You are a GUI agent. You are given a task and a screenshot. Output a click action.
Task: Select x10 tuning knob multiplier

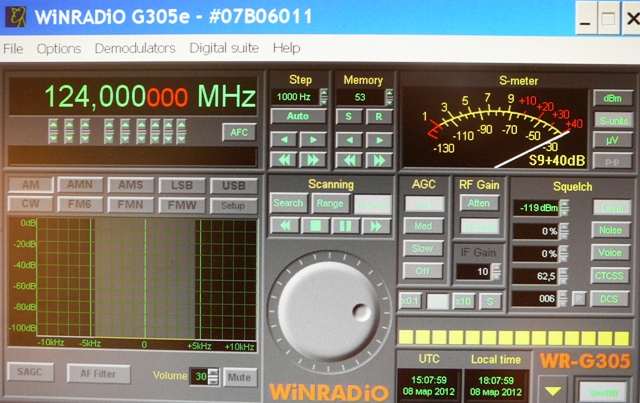pyautogui.click(x=463, y=301)
